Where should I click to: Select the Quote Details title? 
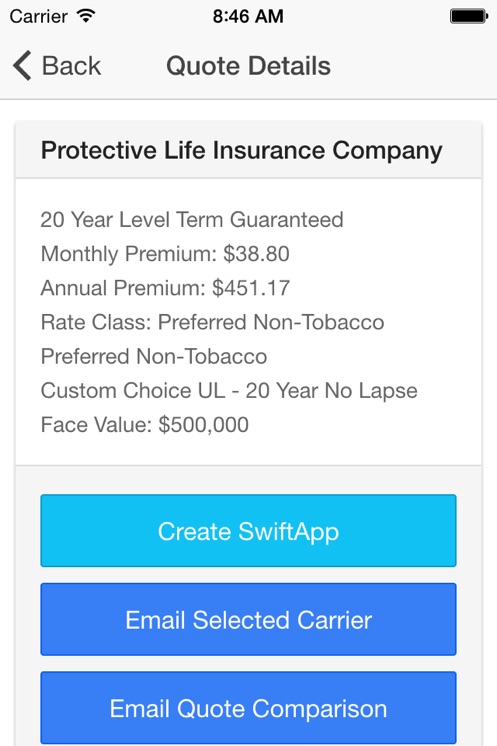point(248,66)
